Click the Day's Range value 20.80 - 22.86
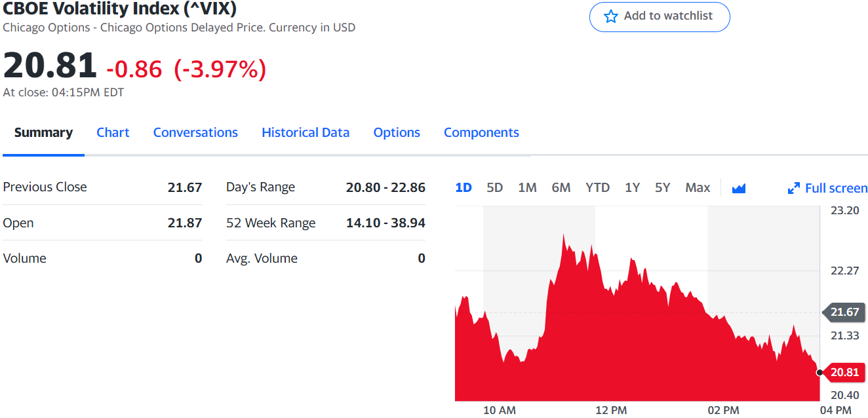 pos(385,187)
